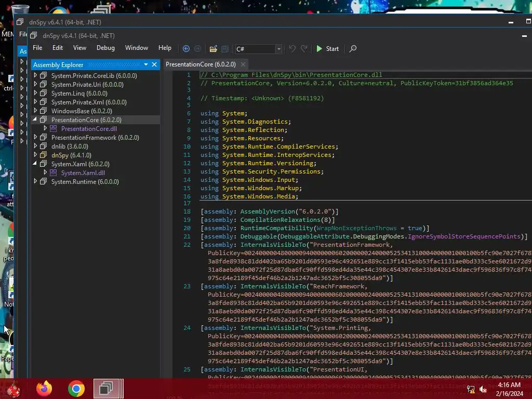Click the assembly icon beside WindowsBase
The image size is (532, 399).
(44, 111)
